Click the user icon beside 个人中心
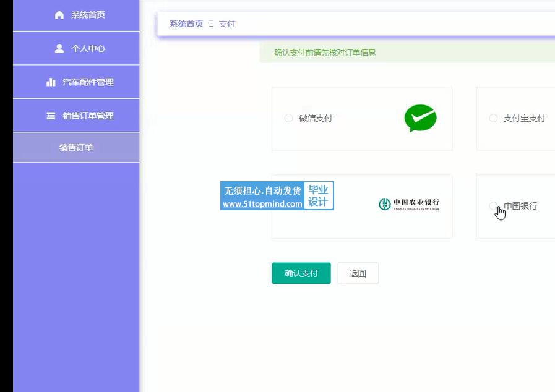Screen dimensions: 555x392 (x=59, y=48)
